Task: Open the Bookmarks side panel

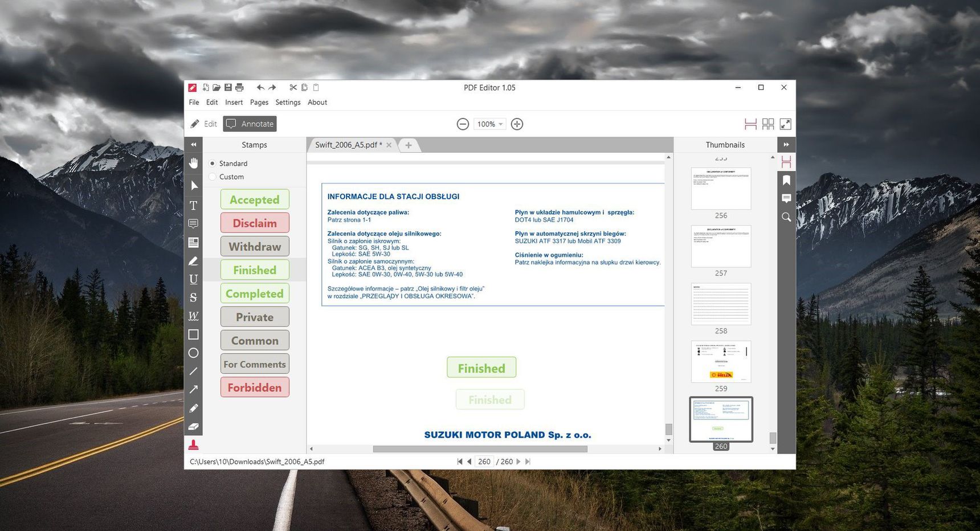Action: (x=786, y=181)
